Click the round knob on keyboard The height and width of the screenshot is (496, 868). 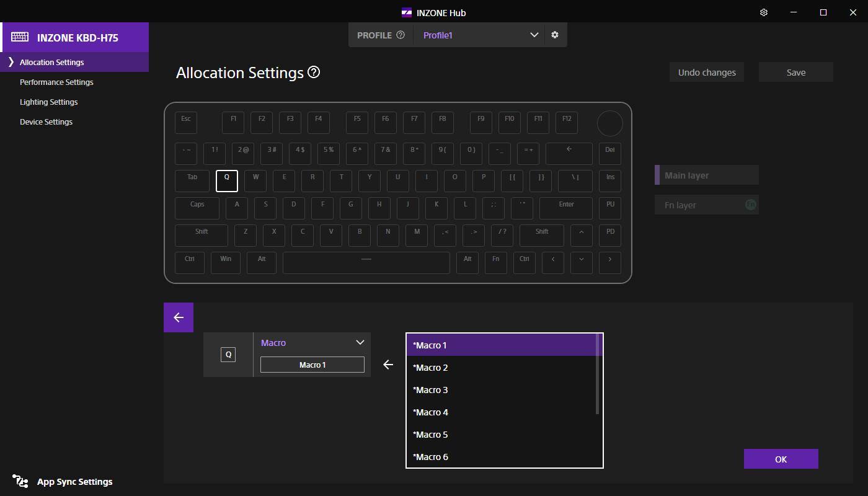tap(609, 123)
